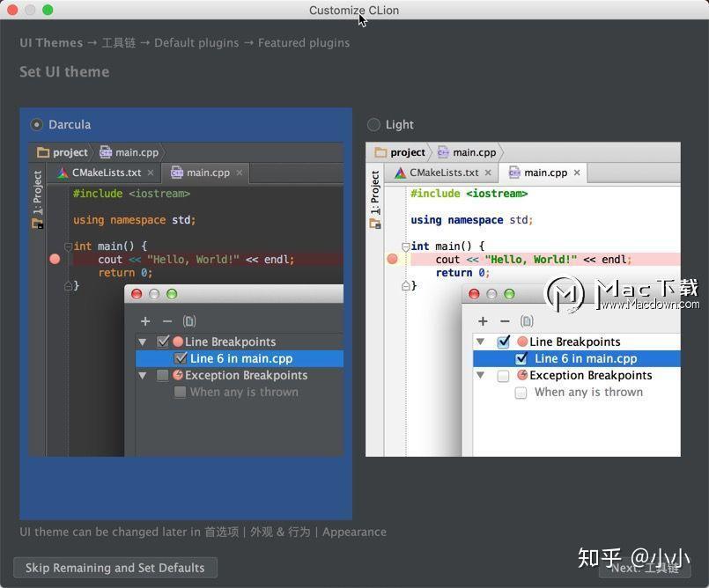Click the + add breakpoint icon in Light dialog

tap(482, 321)
